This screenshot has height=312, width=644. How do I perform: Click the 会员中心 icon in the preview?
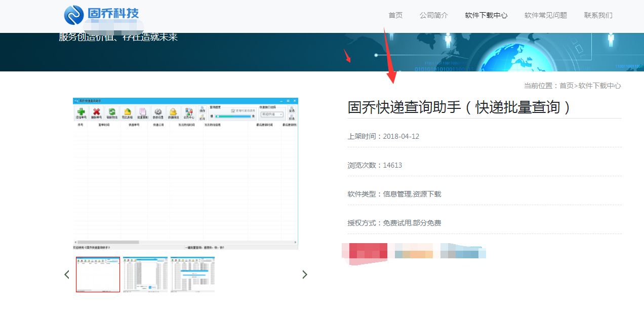click(189, 113)
